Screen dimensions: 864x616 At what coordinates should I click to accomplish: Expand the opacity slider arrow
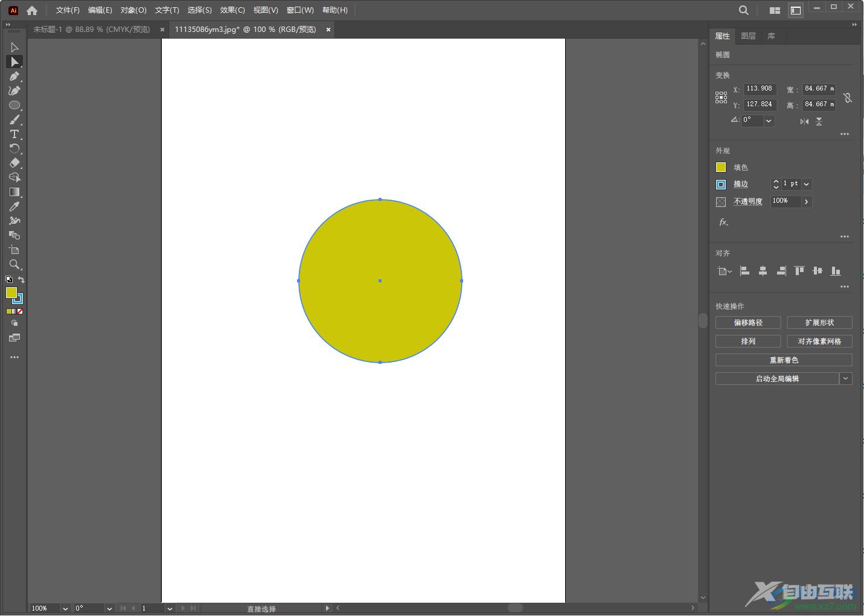click(807, 202)
